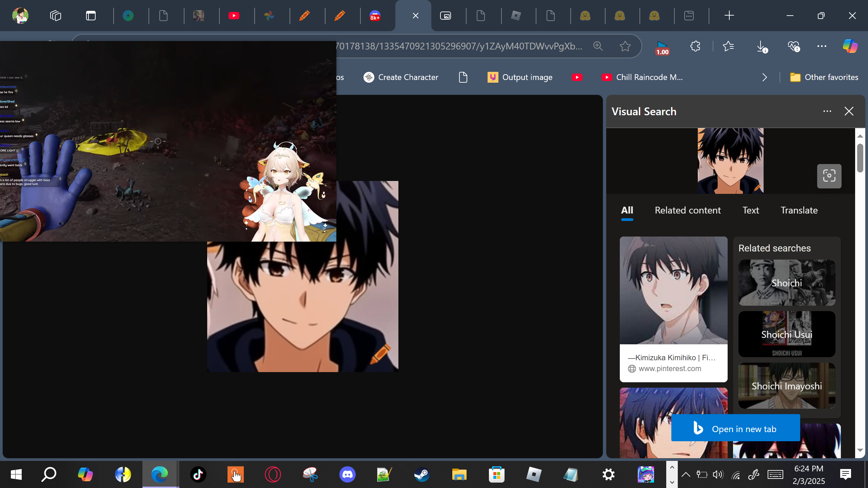The width and height of the screenshot is (868, 488).
Task: Open the touch keyboard tray icon
Action: click(x=775, y=474)
